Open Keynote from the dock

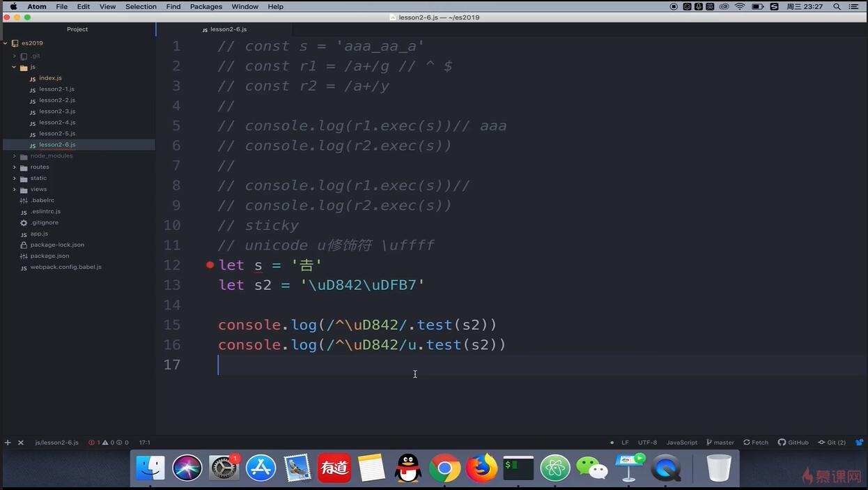click(629, 468)
